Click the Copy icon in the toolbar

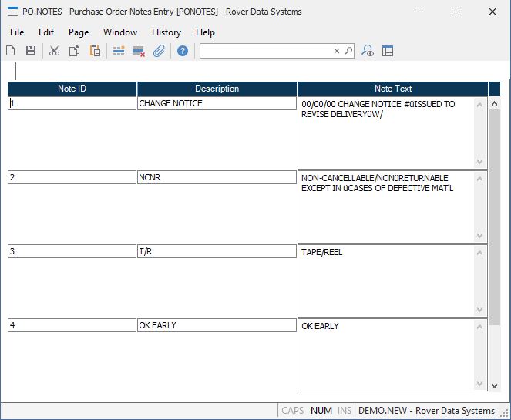[x=74, y=51]
